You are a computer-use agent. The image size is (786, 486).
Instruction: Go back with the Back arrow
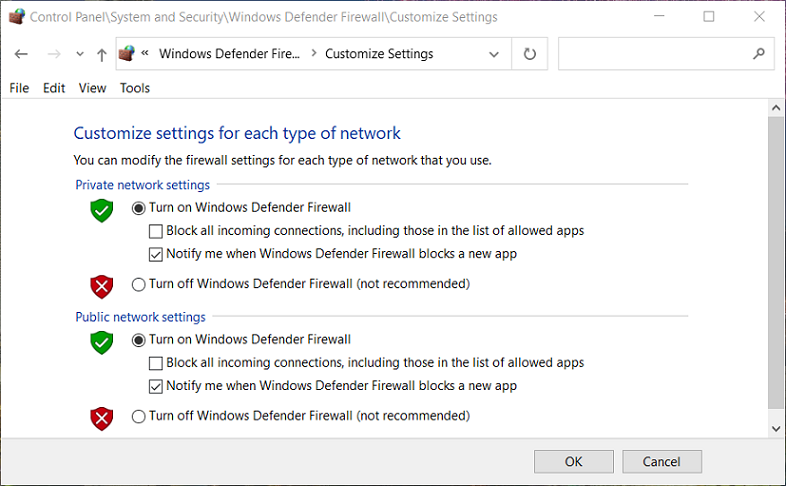click(21, 54)
